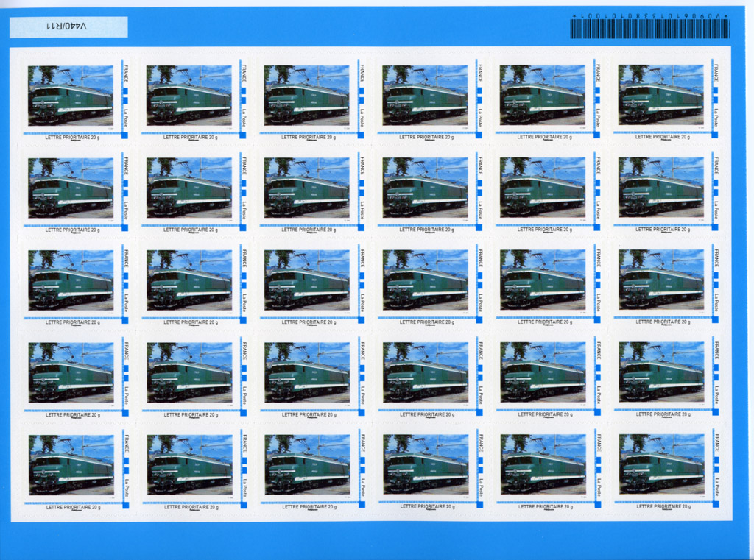754x560 pixels.
Task: Select the first stamp in the top row
Action: pyautogui.click(x=75, y=99)
